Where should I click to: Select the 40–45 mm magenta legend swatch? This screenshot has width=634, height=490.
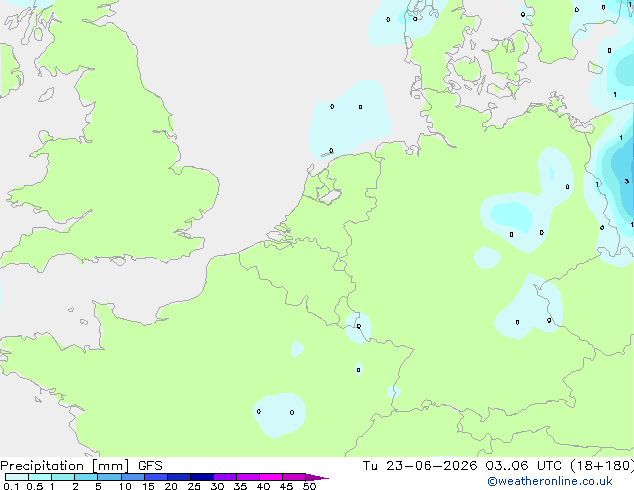(x=271, y=477)
